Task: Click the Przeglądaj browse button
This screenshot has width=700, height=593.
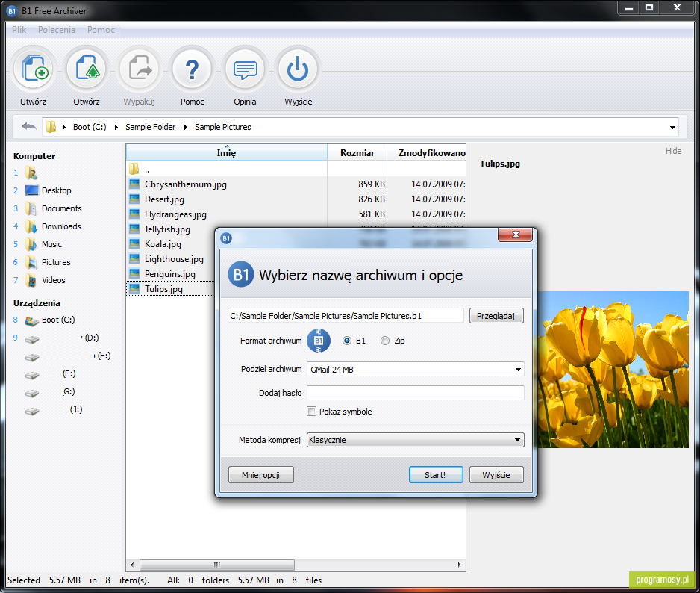Action: 496,316
